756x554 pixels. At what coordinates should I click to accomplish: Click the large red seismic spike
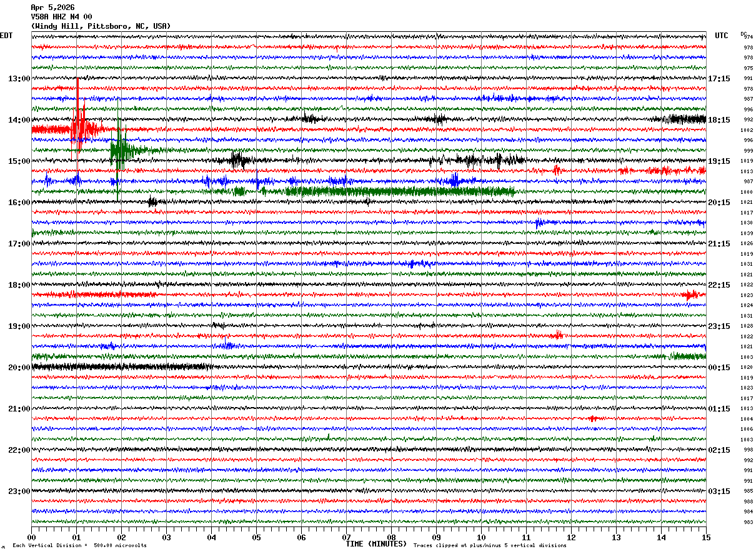77,125
